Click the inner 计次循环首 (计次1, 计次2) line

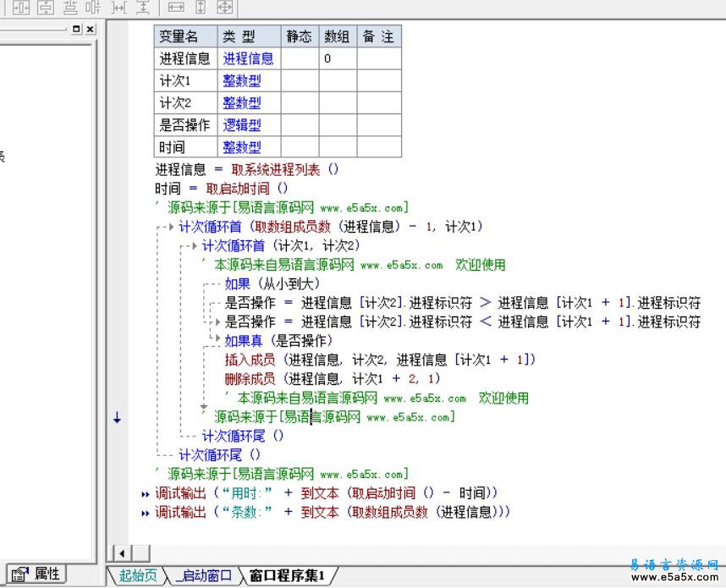(281, 245)
